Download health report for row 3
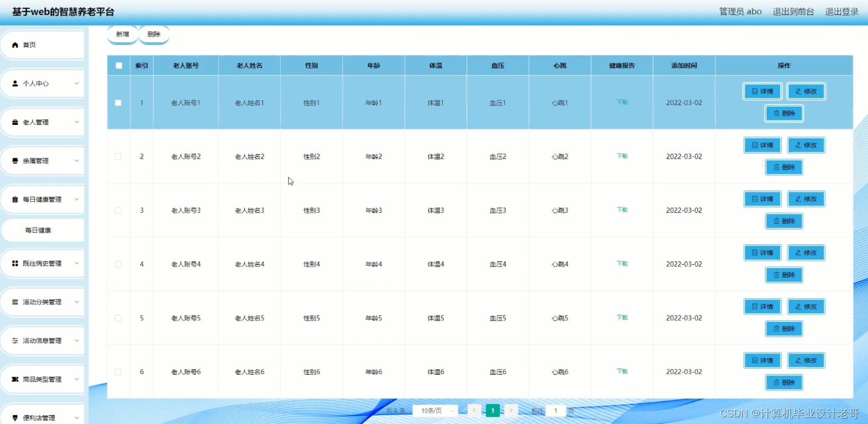 click(x=622, y=210)
